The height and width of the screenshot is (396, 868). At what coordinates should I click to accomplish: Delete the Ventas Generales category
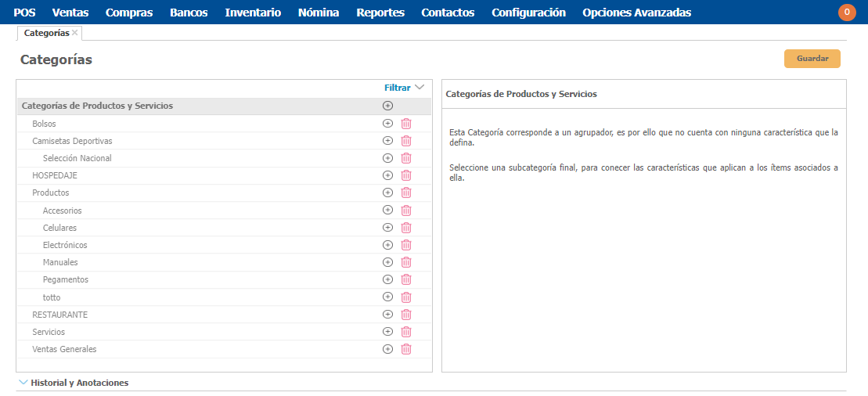406,349
